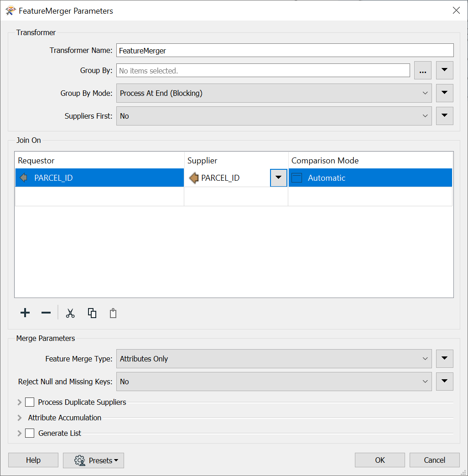468x476 pixels.
Task: Open Help for the FeatureMerger
Action: 33,460
